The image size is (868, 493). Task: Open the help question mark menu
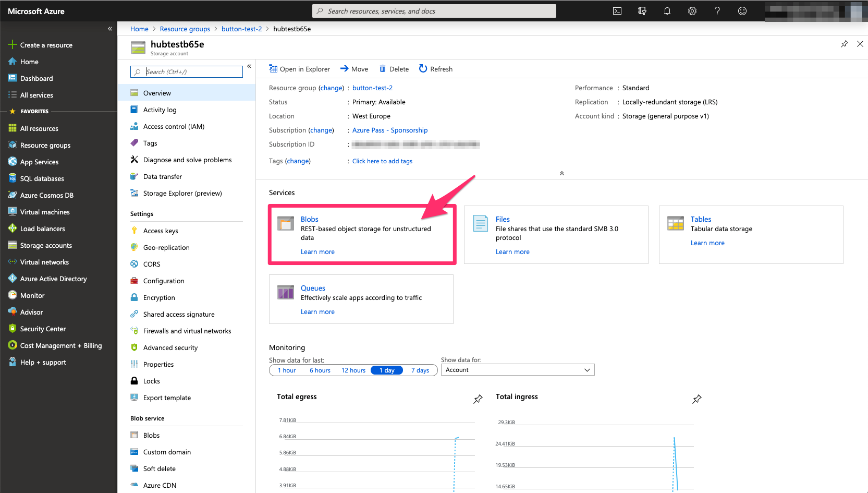pos(717,11)
